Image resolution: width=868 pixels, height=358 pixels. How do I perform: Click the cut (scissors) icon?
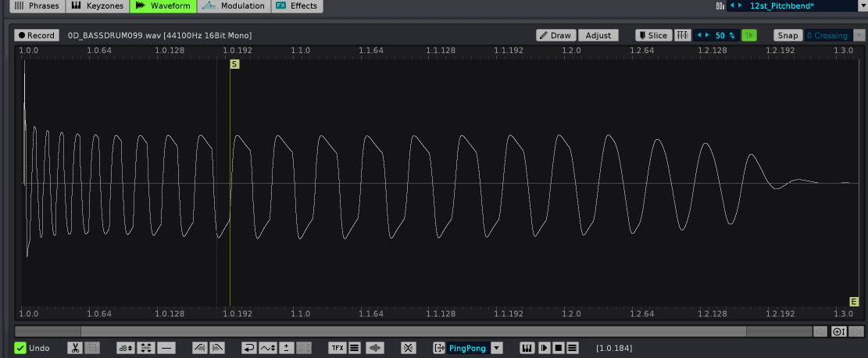(x=75, y=348)
